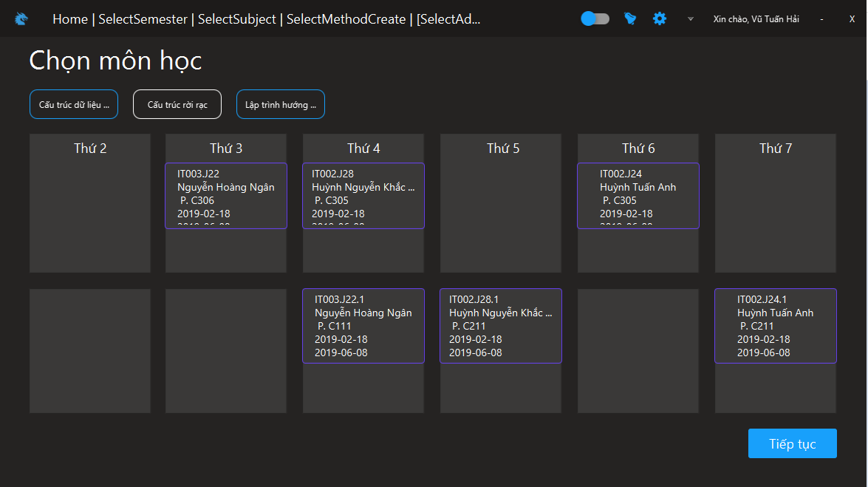The height and width of the screenshot is (487, 868).
Task: Open notifications bell icon
Action: pos(630,18)
